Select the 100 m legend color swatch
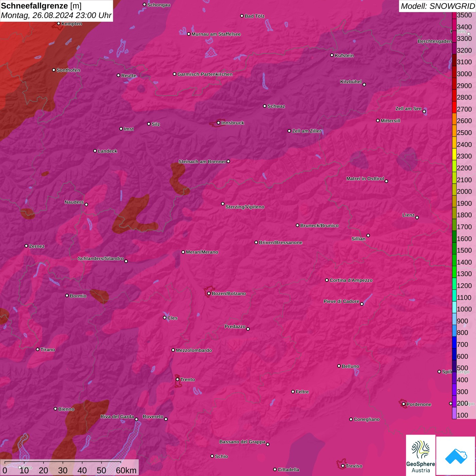476x476 pixels. pyautogui.click(x=454, y=413)
